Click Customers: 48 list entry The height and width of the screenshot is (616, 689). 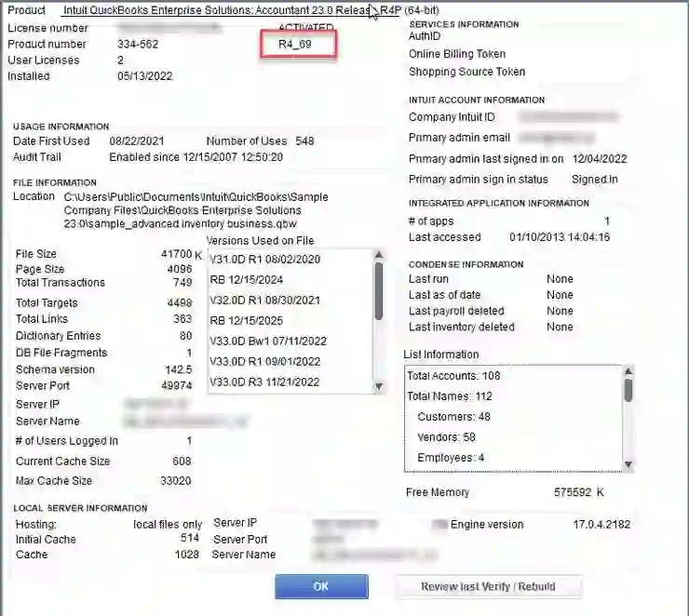454,417
